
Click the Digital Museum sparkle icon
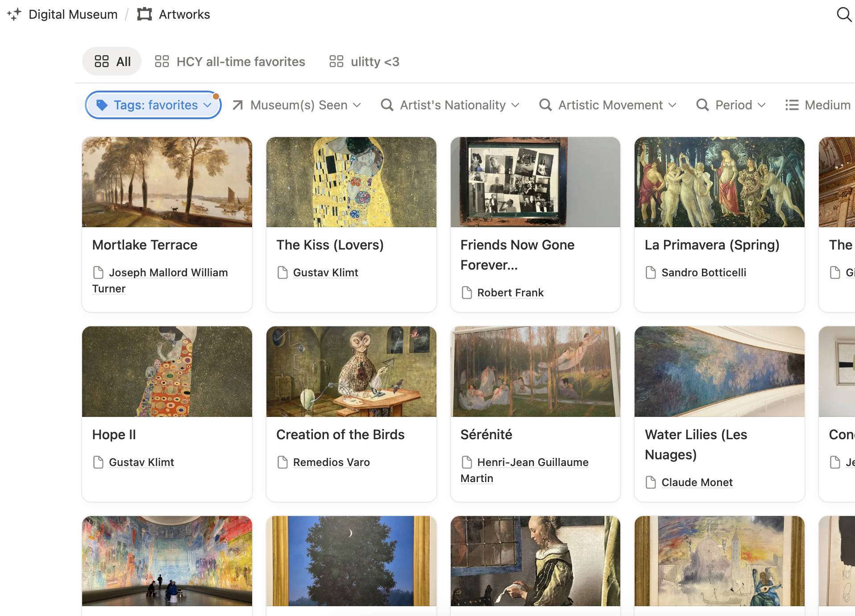click(x=14, y=14)
